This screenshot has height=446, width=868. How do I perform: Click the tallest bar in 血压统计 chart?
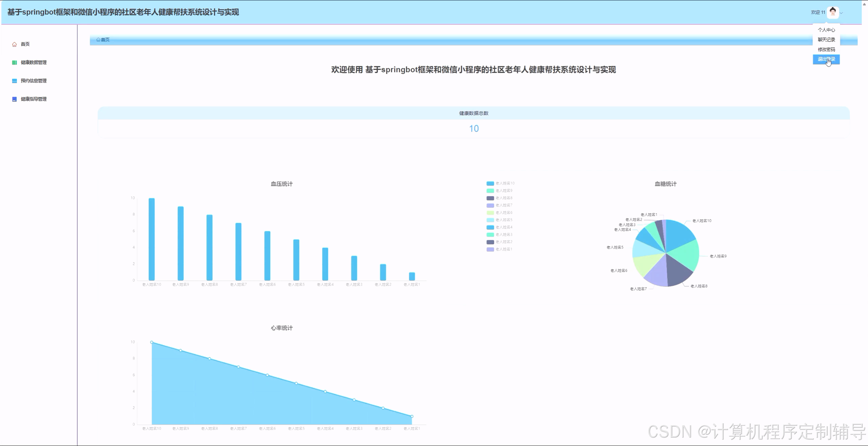point(152,238)
